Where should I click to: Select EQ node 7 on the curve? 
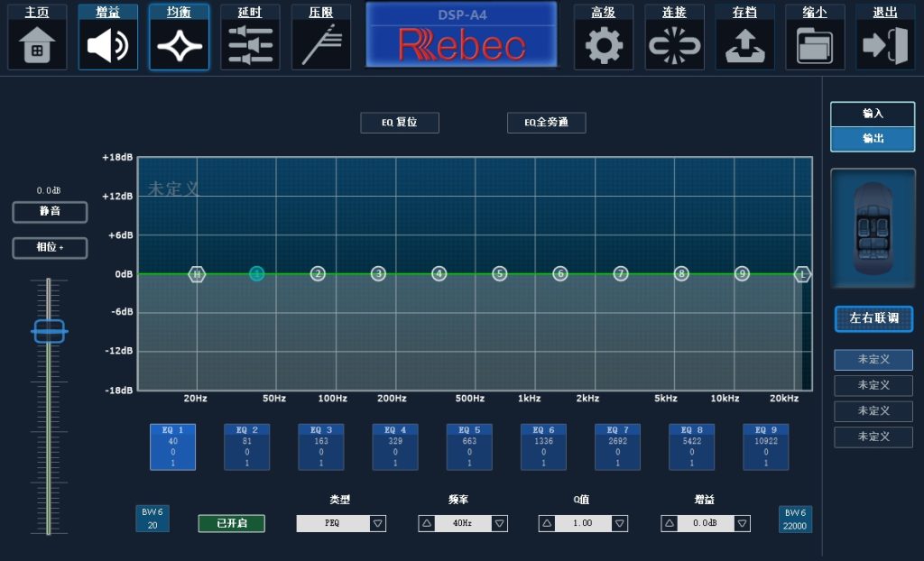pyautogui.click(x=621, y=273)
